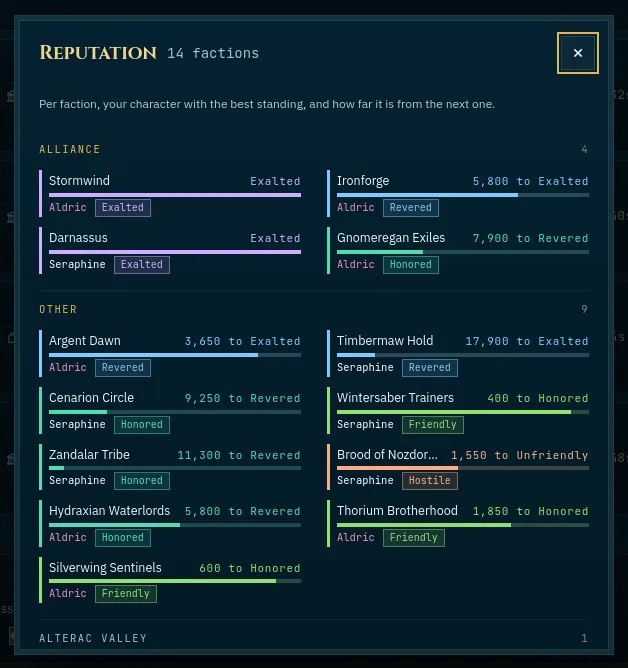Open the Silverwing Sentinels faction entry
Screen dimensions: 628x668
(170, 580)
